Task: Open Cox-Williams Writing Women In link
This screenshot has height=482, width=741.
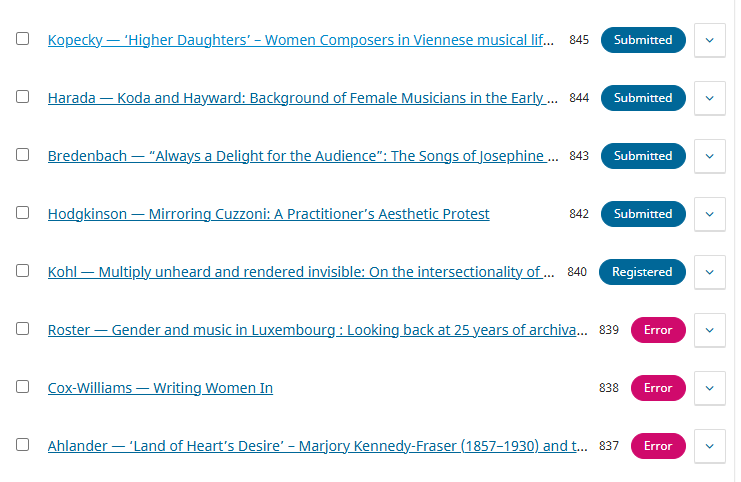Action: [160, 388]
